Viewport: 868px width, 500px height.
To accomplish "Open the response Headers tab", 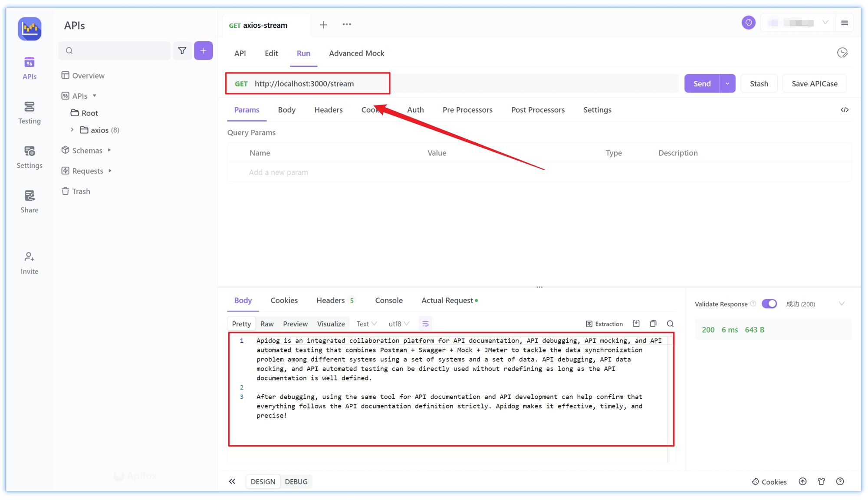I will (335, 300).
